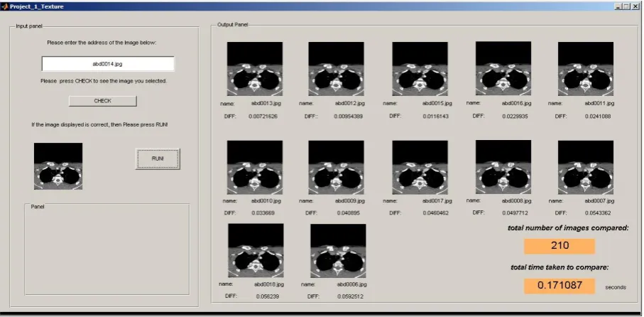Screen dimensions: 644x317
Task: Click the DIFF value 0.0229935
Action: pos(515,117)
